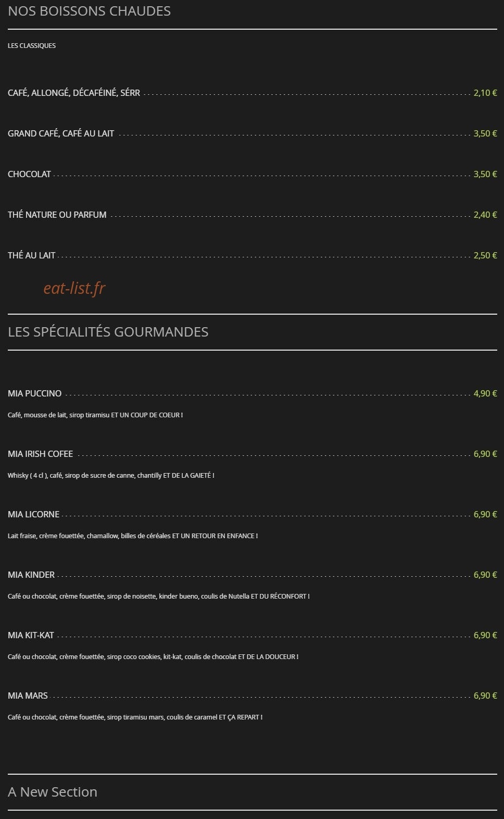Select Thé Nature ou Parfum item
The image size is (504, 819).
(57, 215)
